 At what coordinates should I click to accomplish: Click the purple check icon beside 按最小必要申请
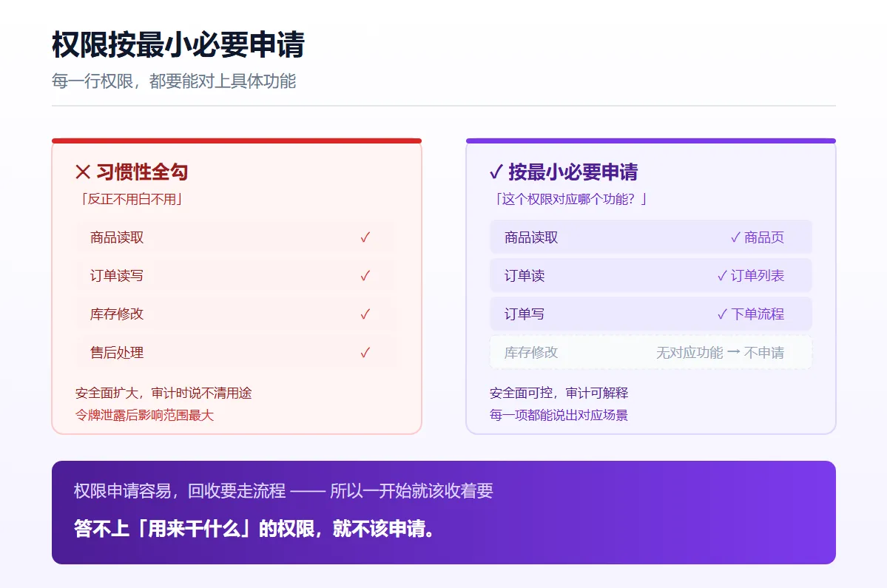pyautogui.click(x=496, y=172)
